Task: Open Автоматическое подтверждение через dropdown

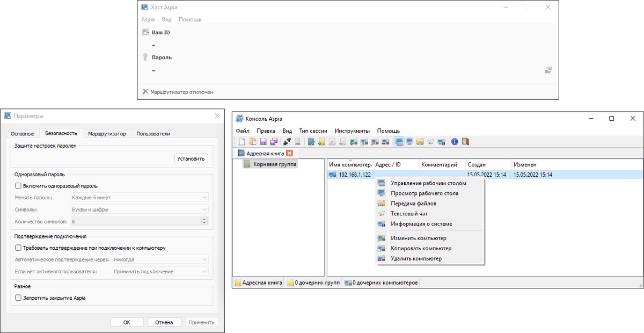Action: [160, 259]
